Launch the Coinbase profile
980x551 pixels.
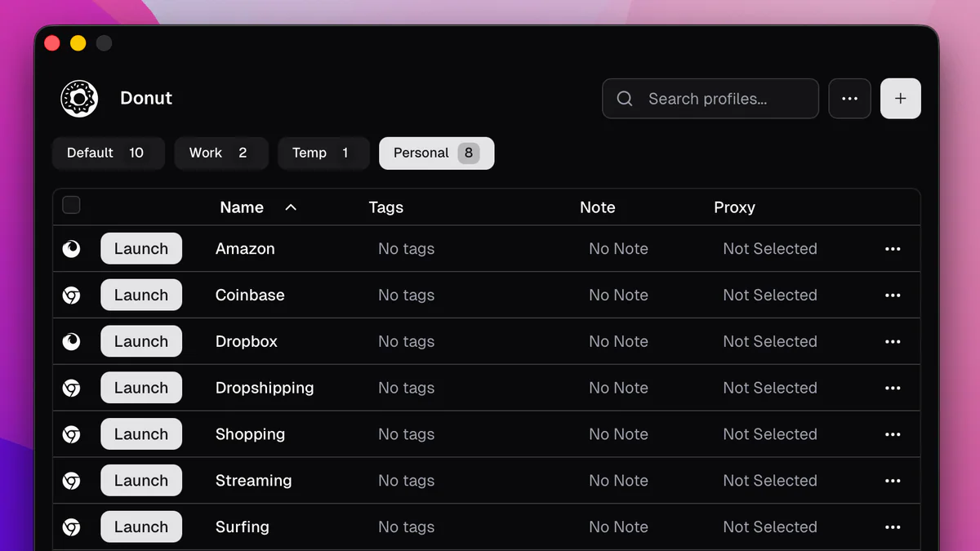point(140,295)
